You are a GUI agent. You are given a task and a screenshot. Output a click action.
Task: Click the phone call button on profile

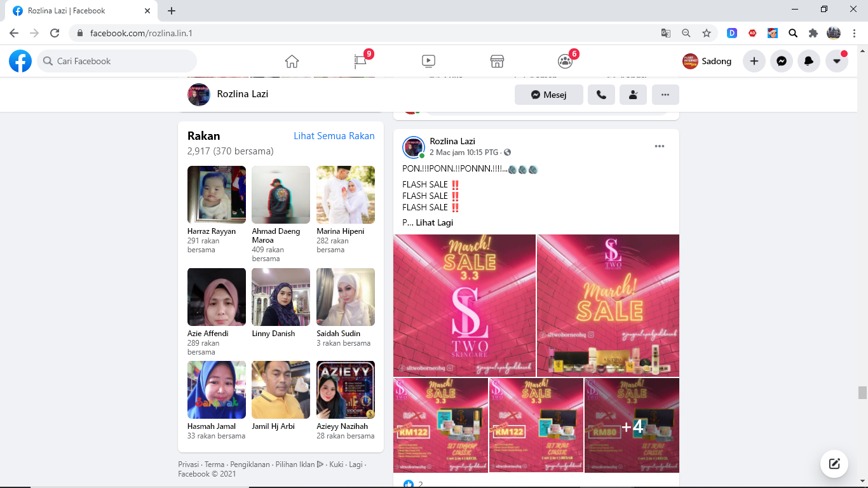601,95
